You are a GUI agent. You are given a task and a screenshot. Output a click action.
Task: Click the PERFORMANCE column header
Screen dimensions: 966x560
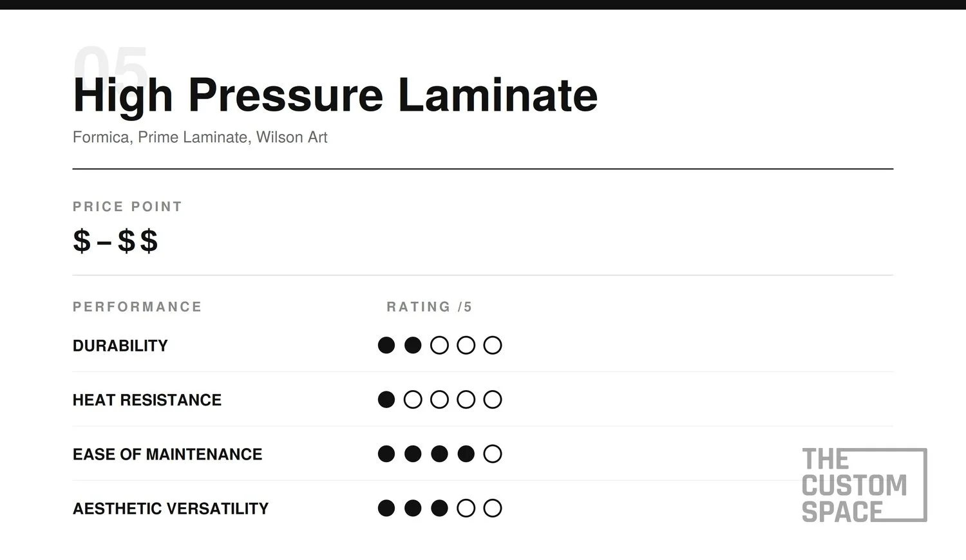pyautogui.click(x=137, y=306)
